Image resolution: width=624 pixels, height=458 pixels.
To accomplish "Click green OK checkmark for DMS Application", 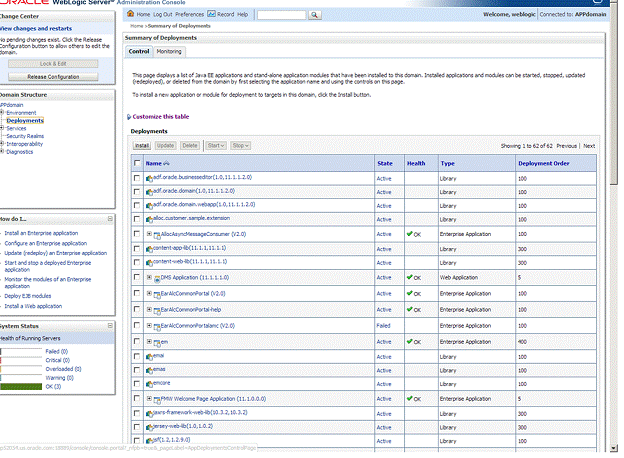I will (410, 277).
